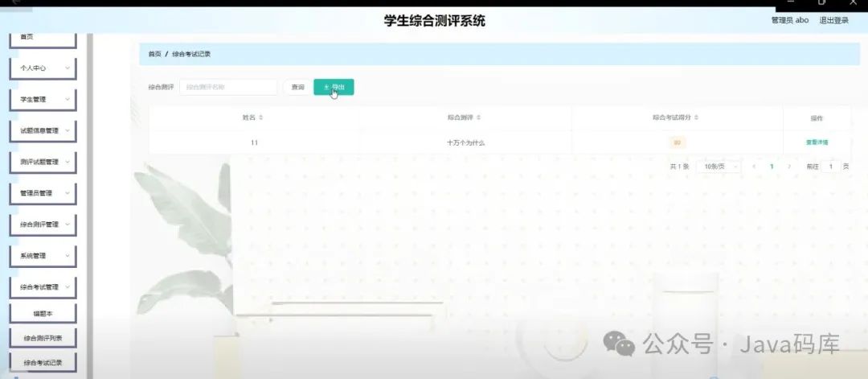Click the 综合考试记录 breadcrumb text
The width and height of the screenshot is (868, 379).
click(191, 54)
